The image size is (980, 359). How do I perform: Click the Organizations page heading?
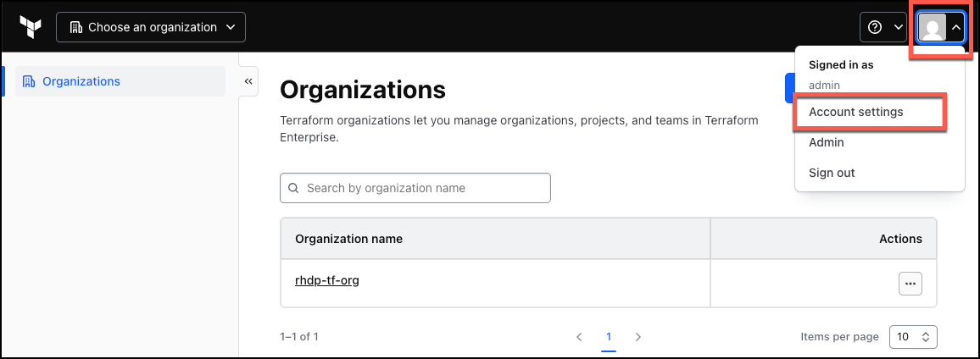pyautogui.click(x=363, y=90)
